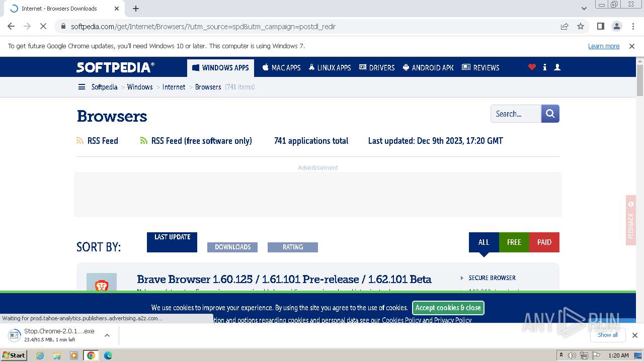
Task: Click the info icon in the header
Action: coord(545,67)
